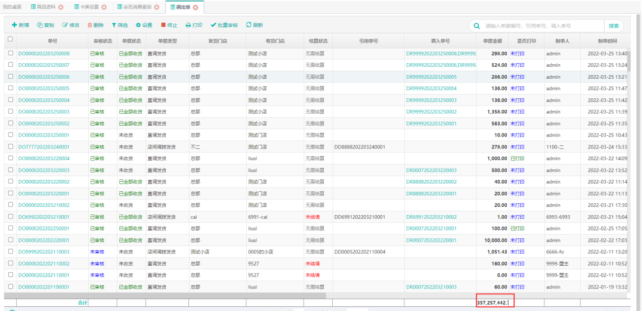This screenshot has width=644, height=311.
Task: Click the 修改 (Edit) toolbar button
Action: tap(70, 26)
